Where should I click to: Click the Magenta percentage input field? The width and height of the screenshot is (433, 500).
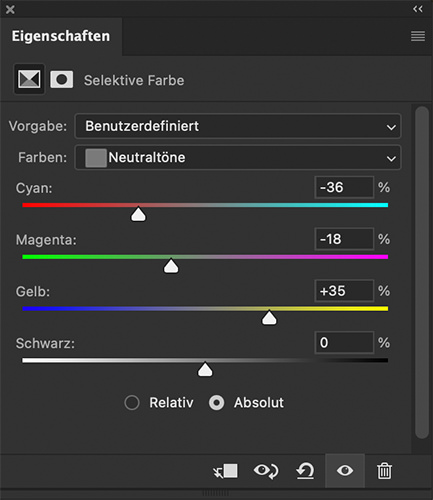pos(344,239)
